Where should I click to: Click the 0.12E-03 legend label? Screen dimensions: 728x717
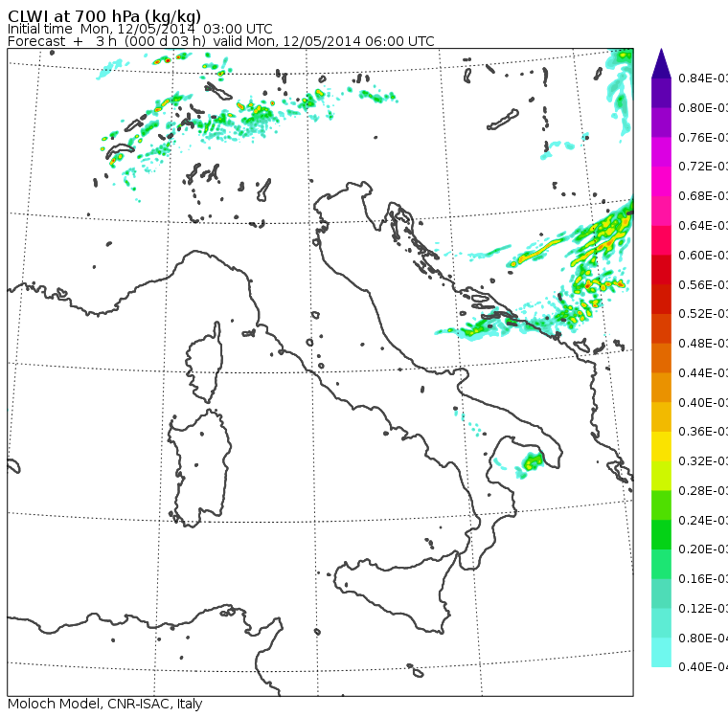pos(703,609)
